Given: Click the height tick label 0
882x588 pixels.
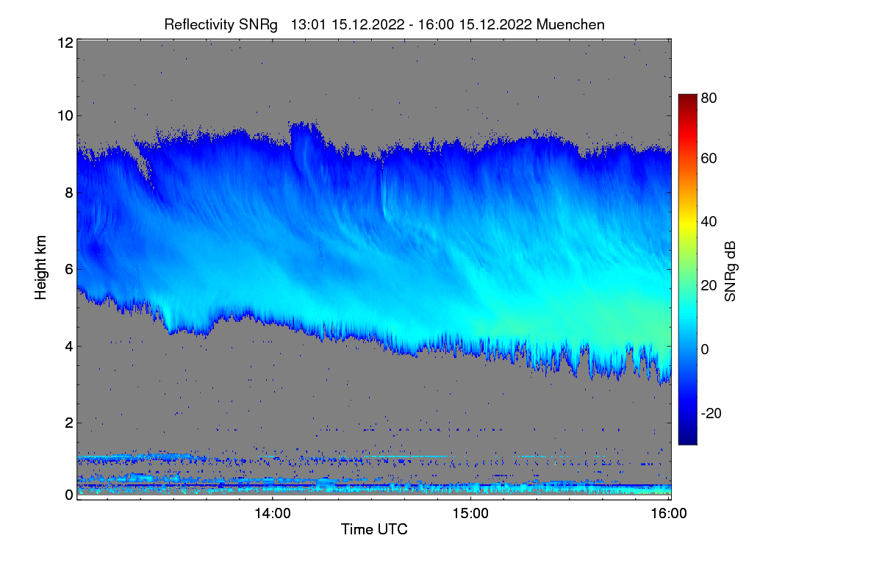Looking at the screenshot, I should tap(68, 495).
